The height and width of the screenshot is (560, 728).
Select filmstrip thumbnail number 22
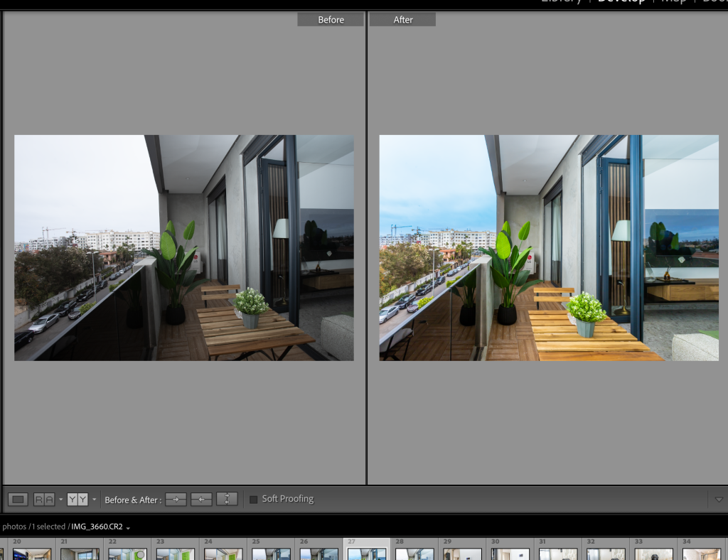(x=127, y=554)
